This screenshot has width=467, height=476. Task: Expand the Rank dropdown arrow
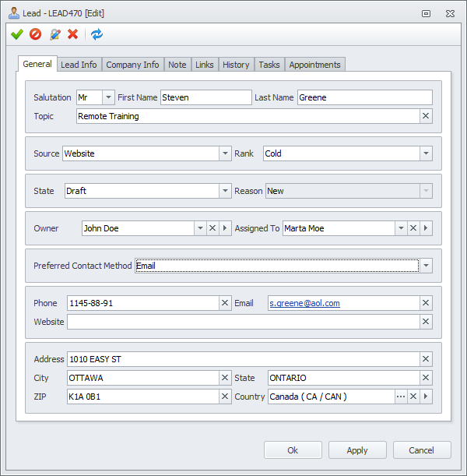(426, 153)
